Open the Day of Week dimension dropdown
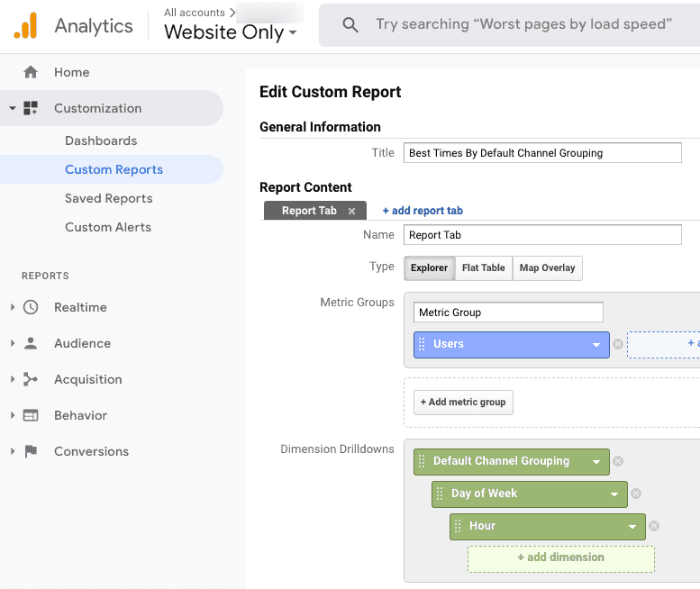 614,494
